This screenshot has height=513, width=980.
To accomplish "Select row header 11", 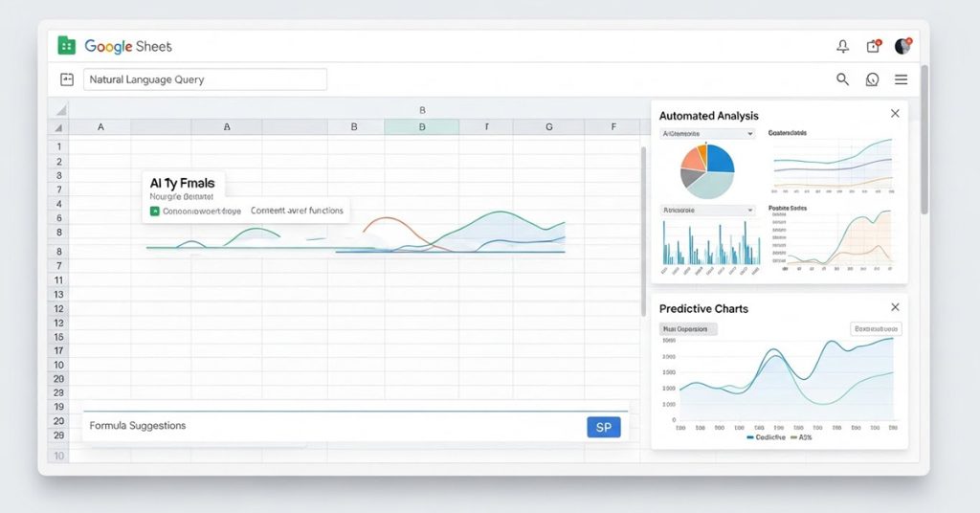I will 58,280.
